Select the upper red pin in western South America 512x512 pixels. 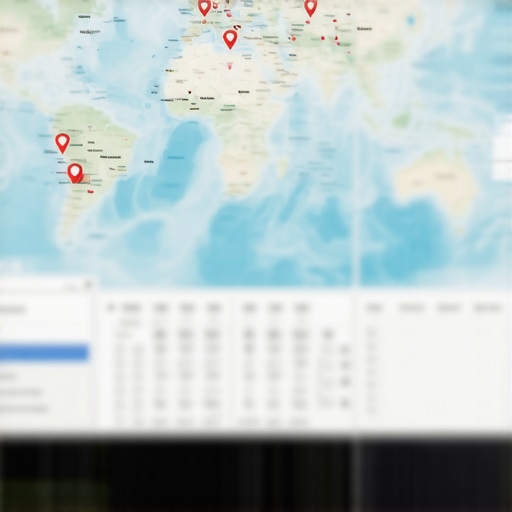[x=62, y=143]
